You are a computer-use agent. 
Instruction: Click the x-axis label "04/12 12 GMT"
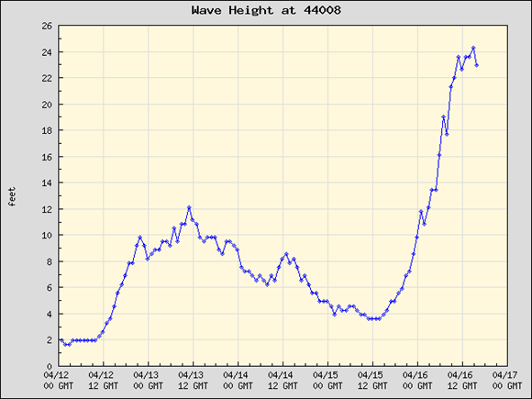click(x=103, y=381)
